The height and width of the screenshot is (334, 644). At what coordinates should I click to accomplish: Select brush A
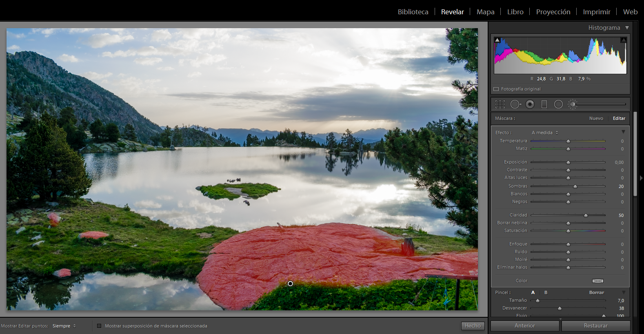(x=533, y=292)
